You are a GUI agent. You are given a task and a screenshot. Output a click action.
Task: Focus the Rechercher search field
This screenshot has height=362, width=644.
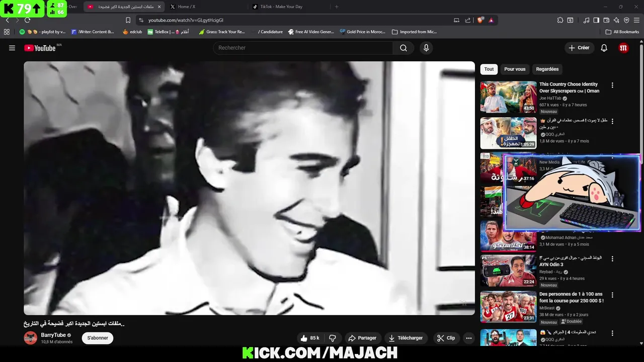tap(303, 48)
